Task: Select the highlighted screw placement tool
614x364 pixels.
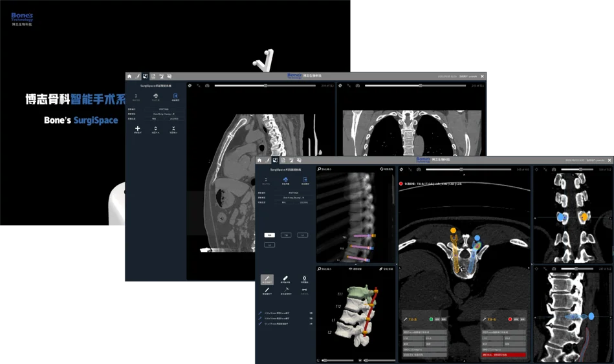Action: 267,279
